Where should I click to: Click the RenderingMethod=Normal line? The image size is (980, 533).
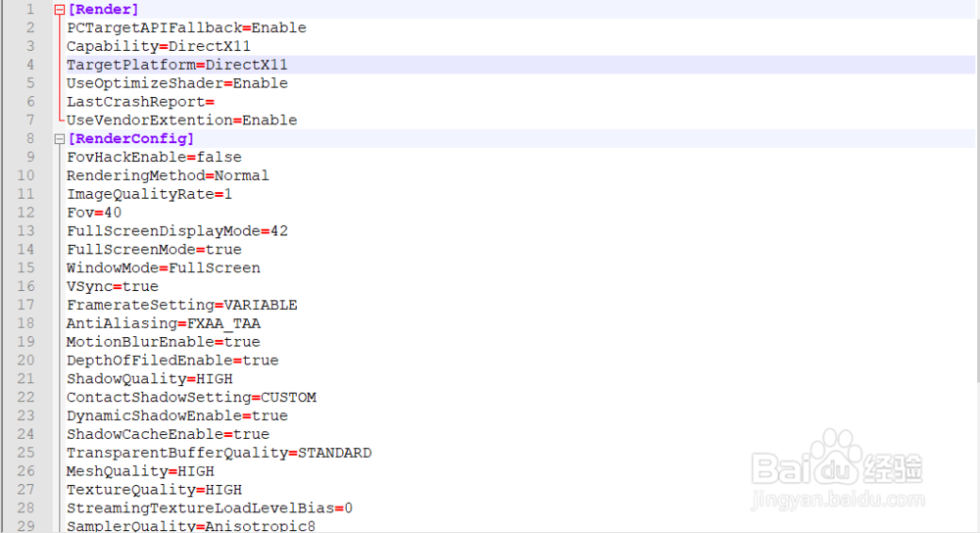(x=169, y=175)
